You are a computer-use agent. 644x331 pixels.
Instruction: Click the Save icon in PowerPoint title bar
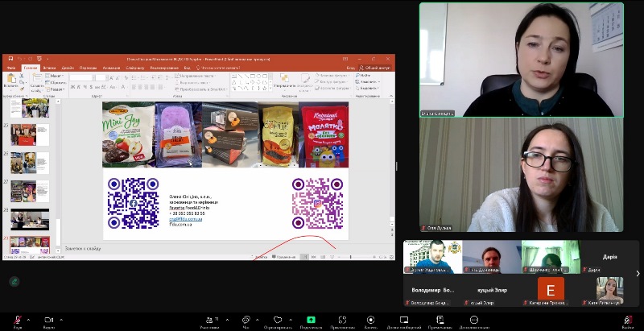click(10, 59)
